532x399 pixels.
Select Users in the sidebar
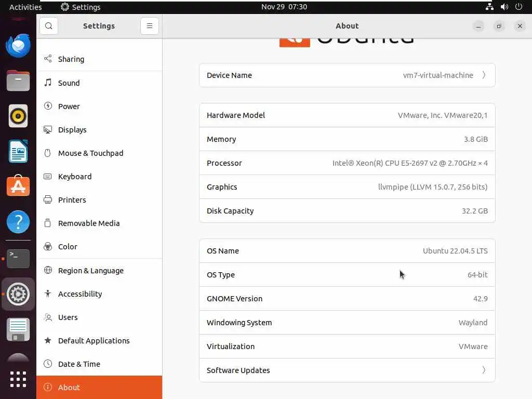(x=99, y=317)
